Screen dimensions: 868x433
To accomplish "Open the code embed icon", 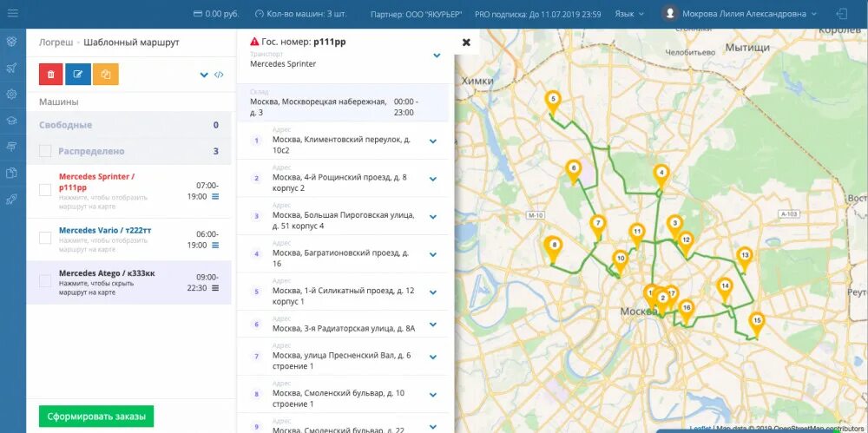I will (219, 75).
